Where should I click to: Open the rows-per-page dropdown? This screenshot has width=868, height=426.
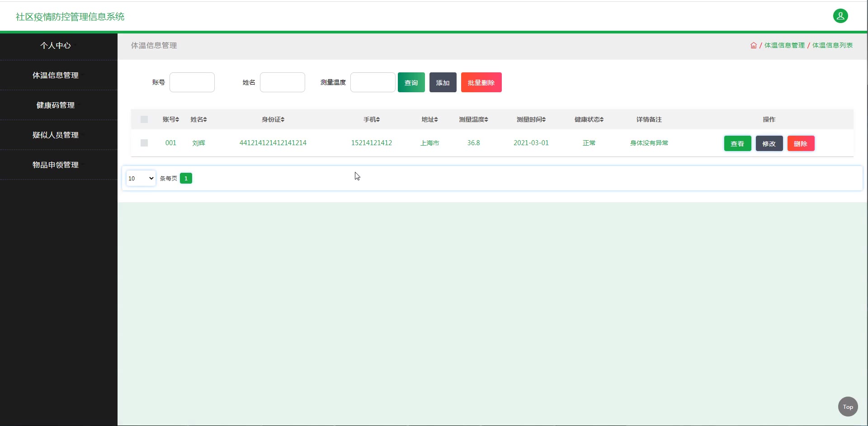pos(141,178)
